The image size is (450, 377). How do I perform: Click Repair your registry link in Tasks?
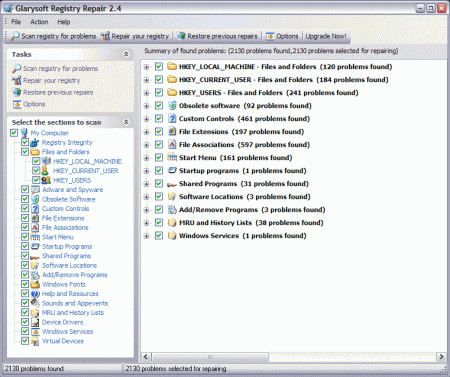52,80
